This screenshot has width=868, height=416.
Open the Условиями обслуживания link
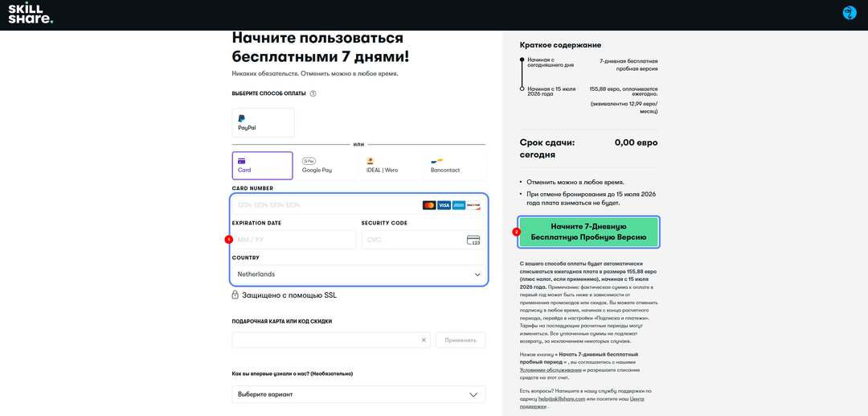tap(551, 369)
